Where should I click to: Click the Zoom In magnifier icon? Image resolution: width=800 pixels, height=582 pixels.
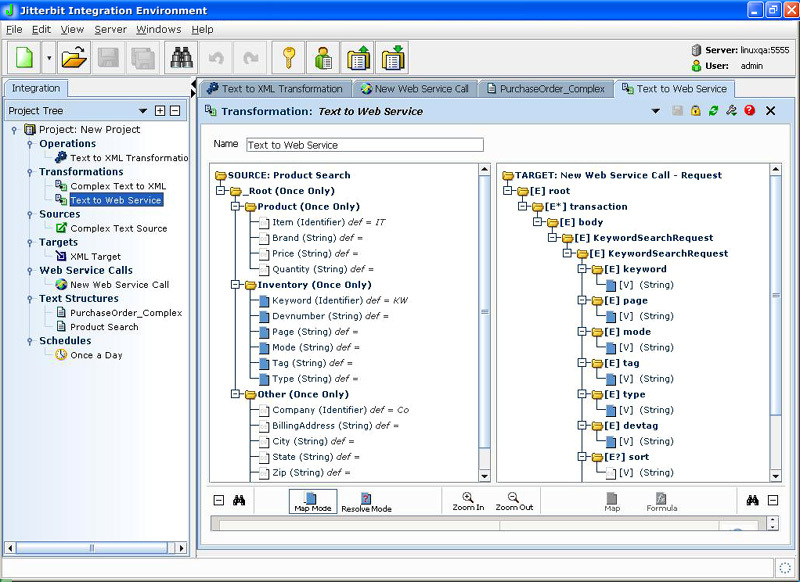(468, 501)
